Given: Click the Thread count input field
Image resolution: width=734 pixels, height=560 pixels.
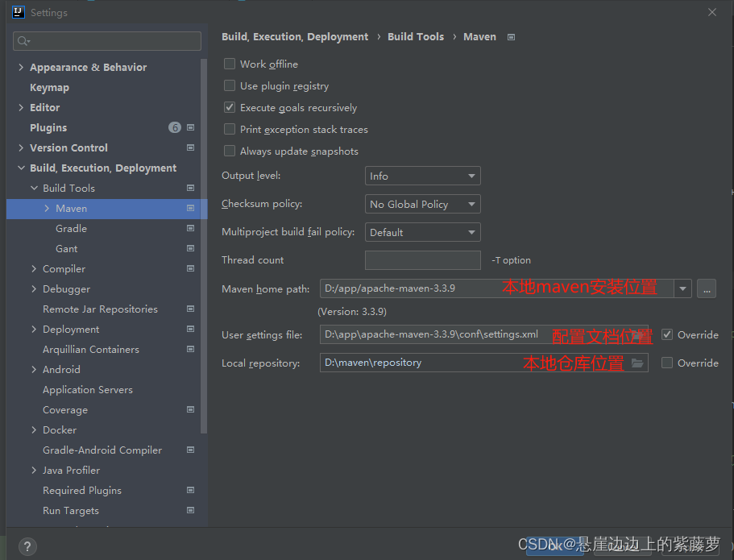Looking at the screenshot, I should pyautogui.click(x=423, y=260).
